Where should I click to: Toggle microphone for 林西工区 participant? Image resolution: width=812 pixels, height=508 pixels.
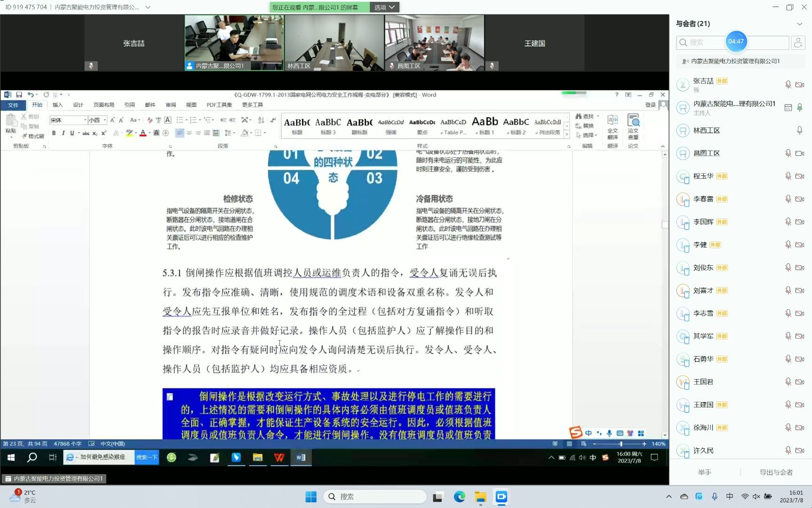tap(799, 130)
